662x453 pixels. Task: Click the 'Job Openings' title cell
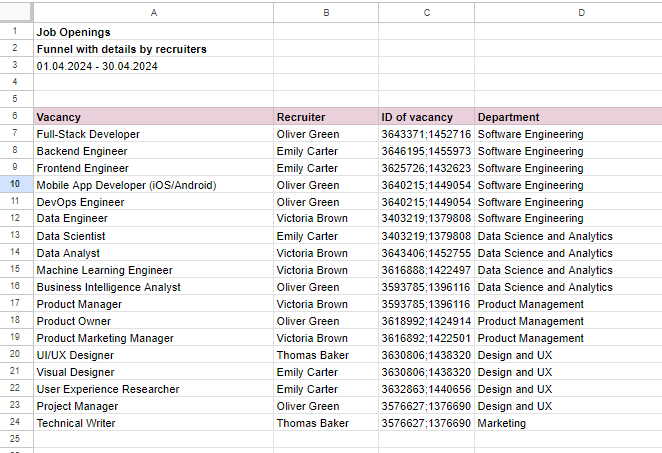click(154, 32)
